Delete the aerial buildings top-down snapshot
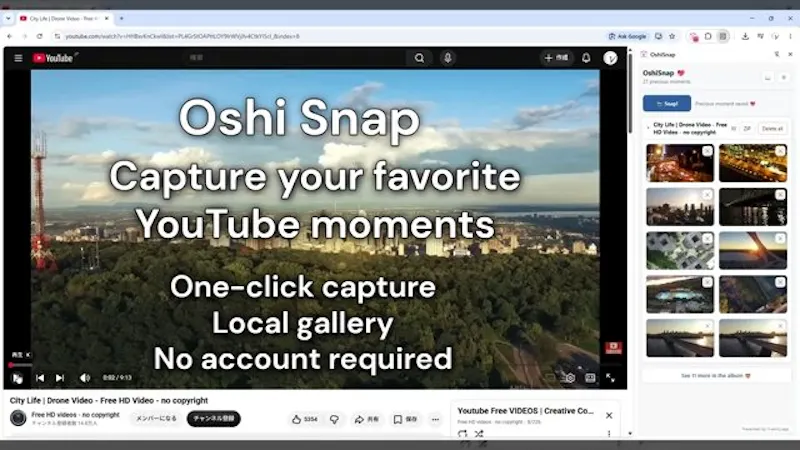 pos(707,239)
